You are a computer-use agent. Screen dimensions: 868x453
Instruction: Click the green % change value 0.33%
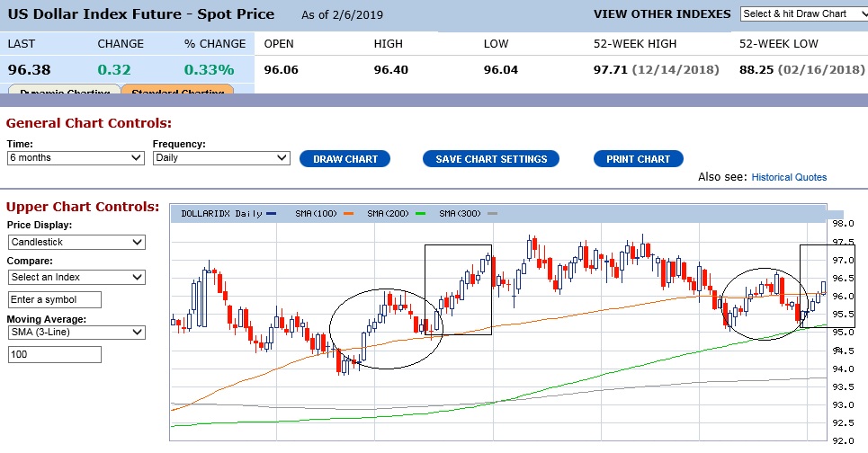coord(209,69)
